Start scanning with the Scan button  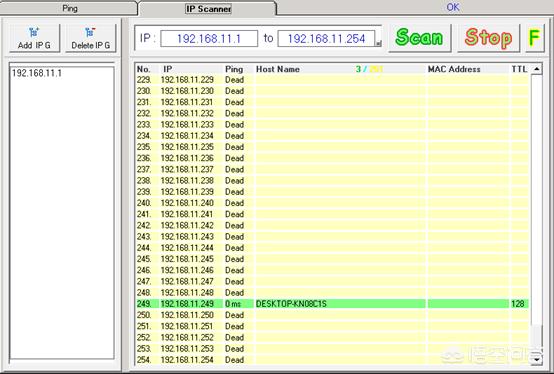419,37
